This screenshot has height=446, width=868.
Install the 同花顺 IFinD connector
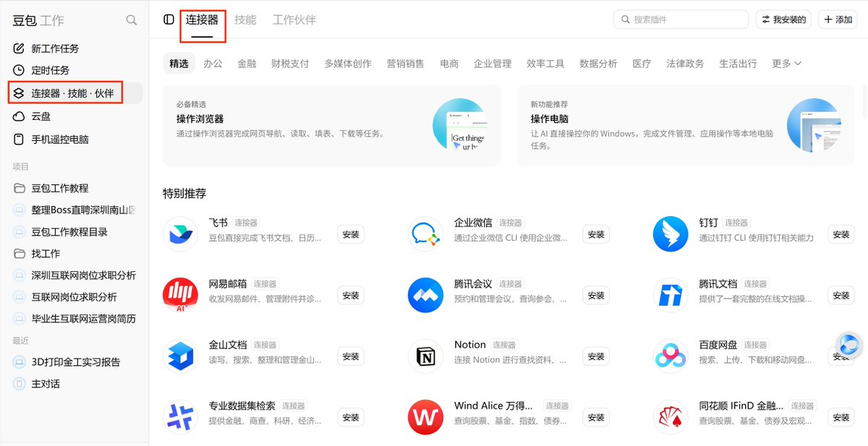(x=841, y=417)
